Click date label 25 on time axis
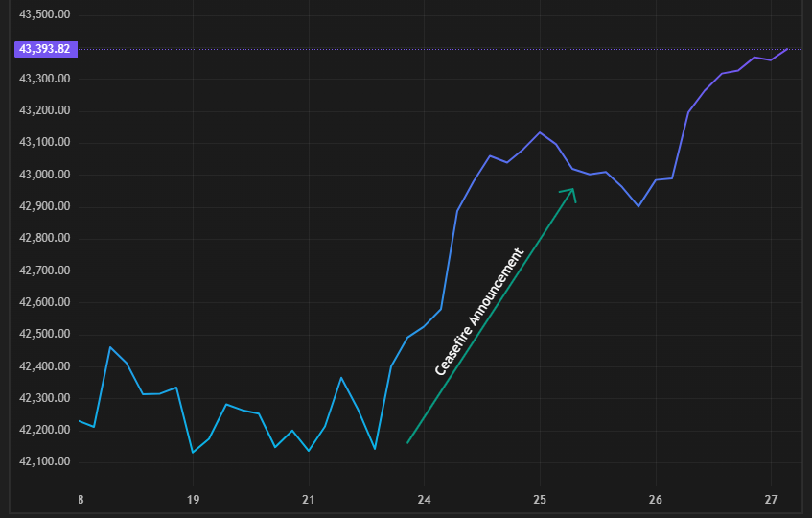Screen dimensions: 812x518 click(540, 500)
